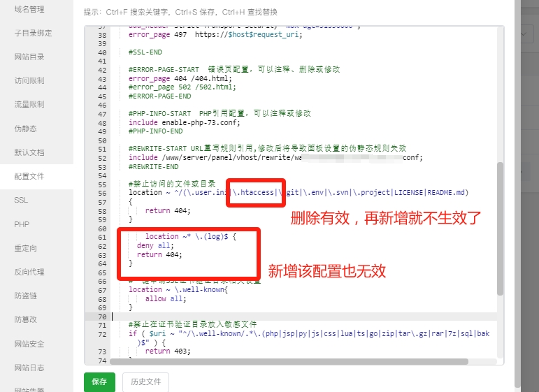Image resolution: width=539 pixels, height=392 pixels.
Task: Select the 流量限制 tab
Action: point(29,104)
